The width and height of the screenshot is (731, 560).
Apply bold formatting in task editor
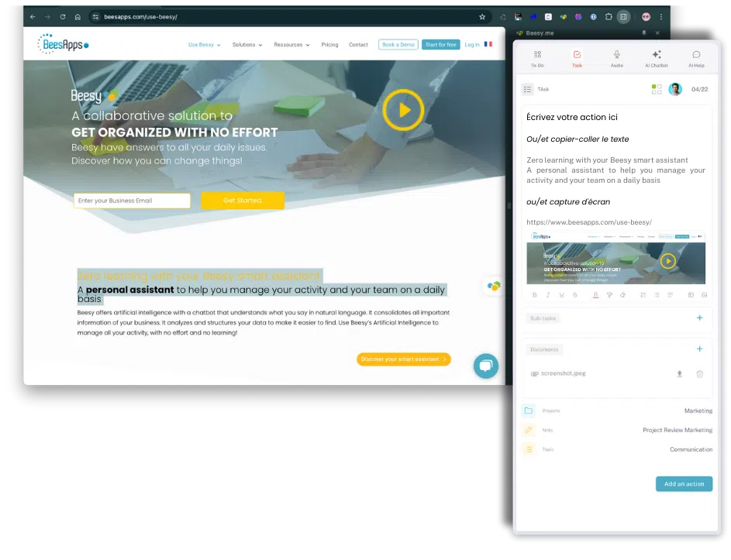click(x=534, y=295)
